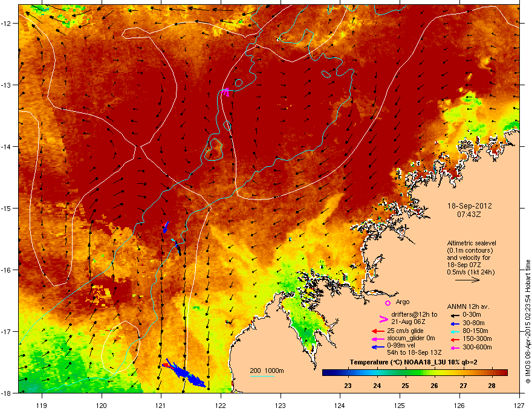Click longitude axis label 119
The height and width of the screenshot is (411, 532).
point(42,405)
